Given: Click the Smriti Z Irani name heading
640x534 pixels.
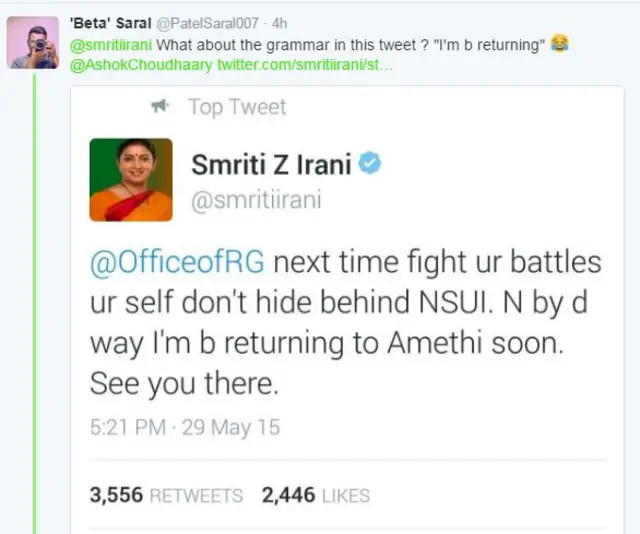Looking at the screenshot, I should (x=268, y=165).
